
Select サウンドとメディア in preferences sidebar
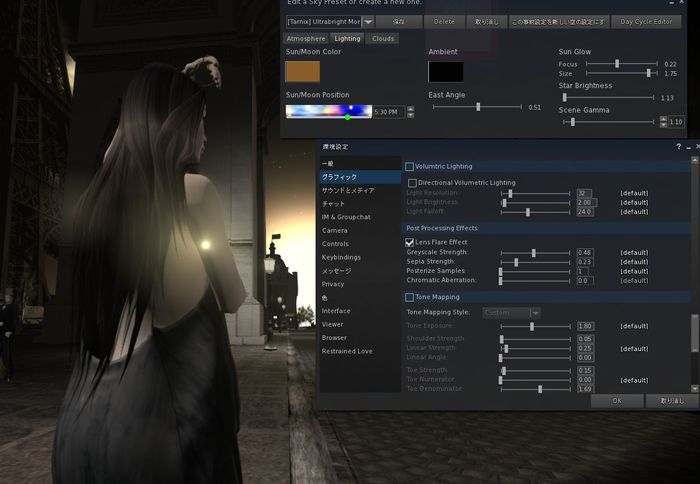coord(360,191)
